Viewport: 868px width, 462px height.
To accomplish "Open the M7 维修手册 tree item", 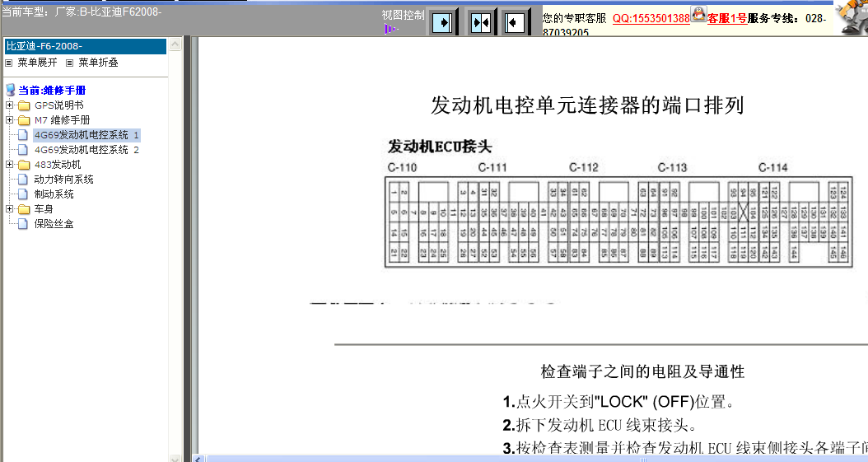I will point(62,120).
